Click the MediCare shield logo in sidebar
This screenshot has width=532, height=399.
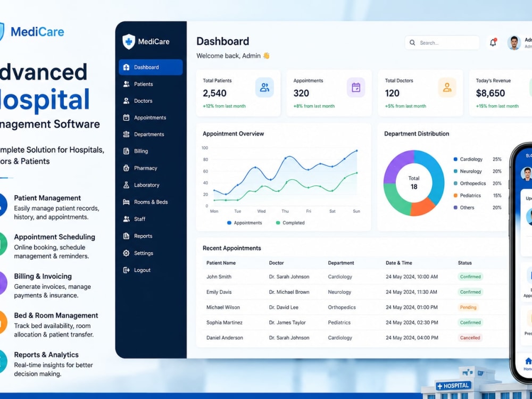[129, 41]
